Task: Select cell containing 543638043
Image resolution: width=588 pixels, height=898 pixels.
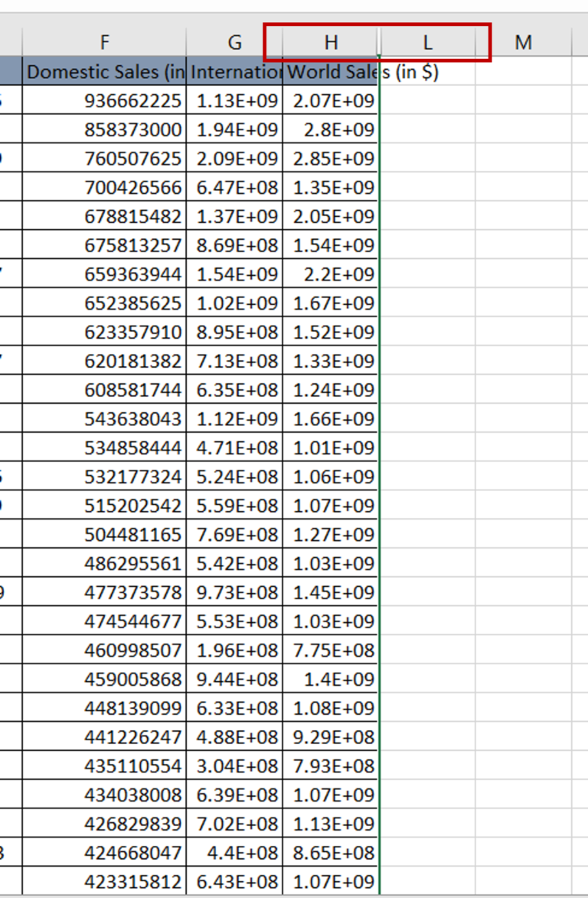Action: click(x=104, y=418)
